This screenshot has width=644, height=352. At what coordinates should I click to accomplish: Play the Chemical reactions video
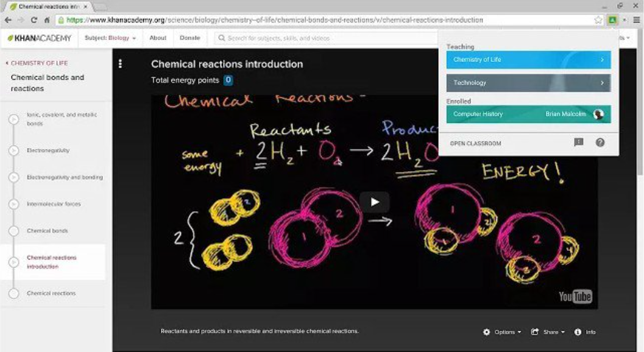click(x=374, y=202)
